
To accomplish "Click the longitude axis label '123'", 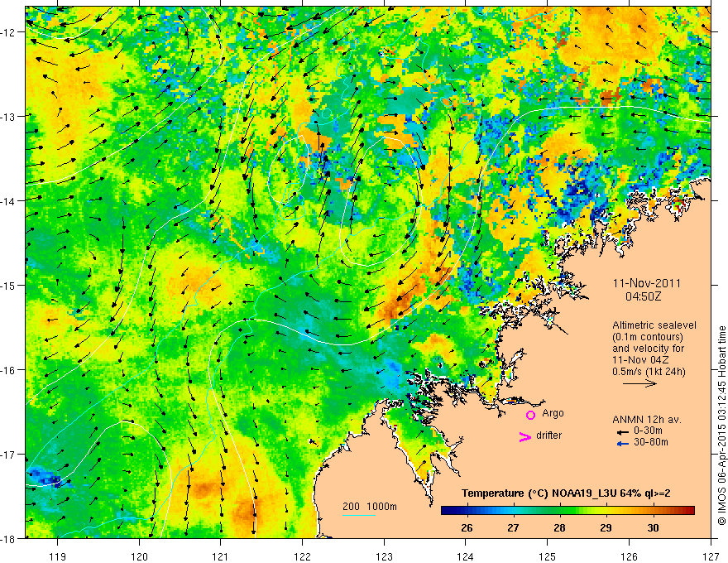I will point(384,556).
